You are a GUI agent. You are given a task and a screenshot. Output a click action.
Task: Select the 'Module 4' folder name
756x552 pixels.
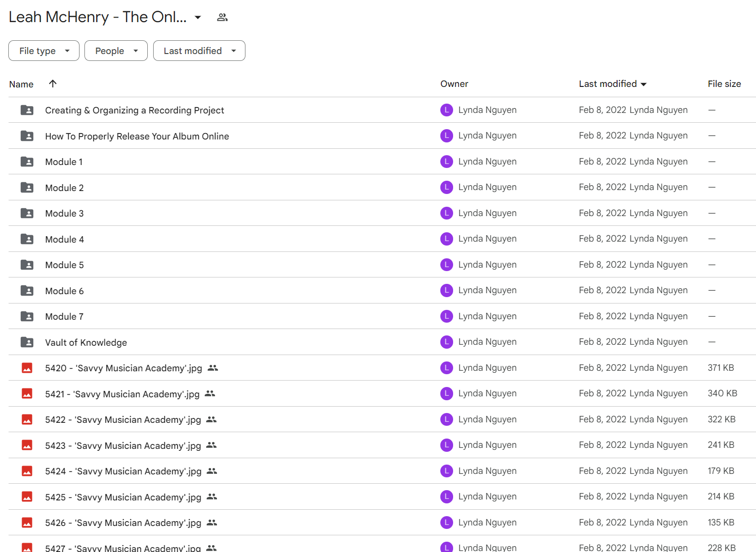[64, 239]
